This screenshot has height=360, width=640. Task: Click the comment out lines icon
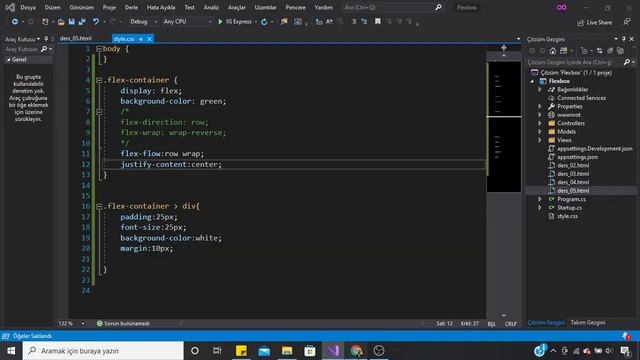tap(354, 22)
